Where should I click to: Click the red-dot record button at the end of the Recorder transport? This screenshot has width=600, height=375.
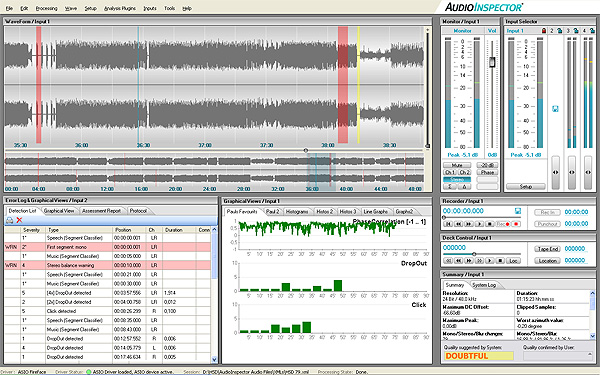(x=516, y=224)
